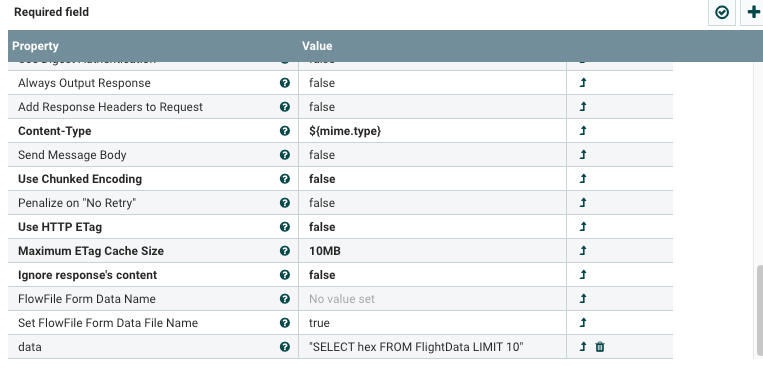Click the verify properties checkmark icon
This screenshot has height=374, width=763.
(722, 12)
